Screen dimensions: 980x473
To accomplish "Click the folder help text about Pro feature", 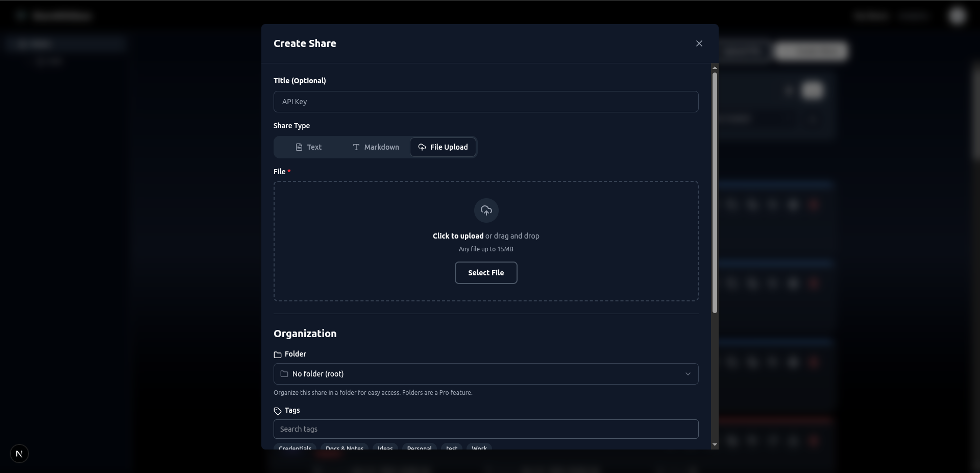I will pyautogui.click(x=373, y=393).
